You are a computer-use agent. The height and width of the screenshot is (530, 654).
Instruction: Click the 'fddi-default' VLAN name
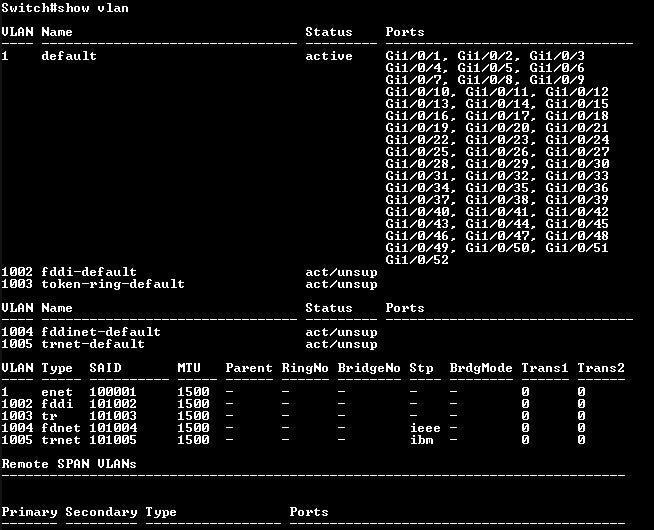coord(89,272)
